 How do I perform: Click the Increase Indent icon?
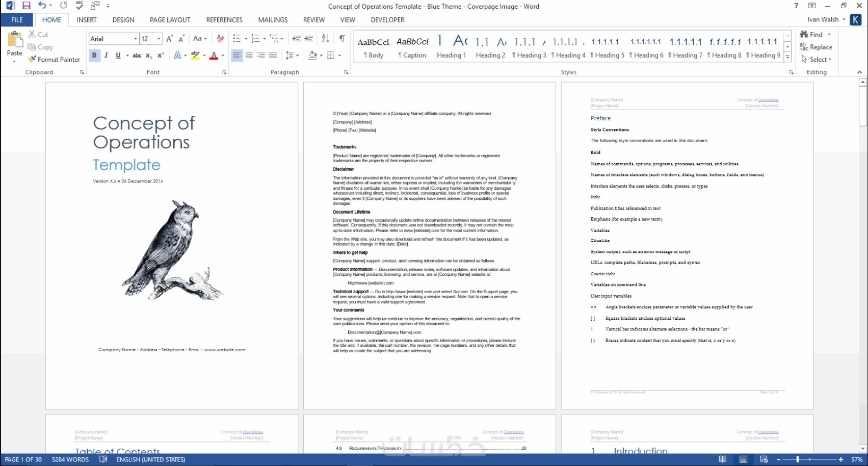coord(309,38)
